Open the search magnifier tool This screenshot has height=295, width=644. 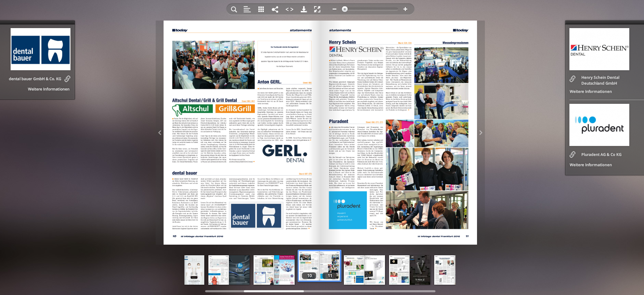click(234, 10)
